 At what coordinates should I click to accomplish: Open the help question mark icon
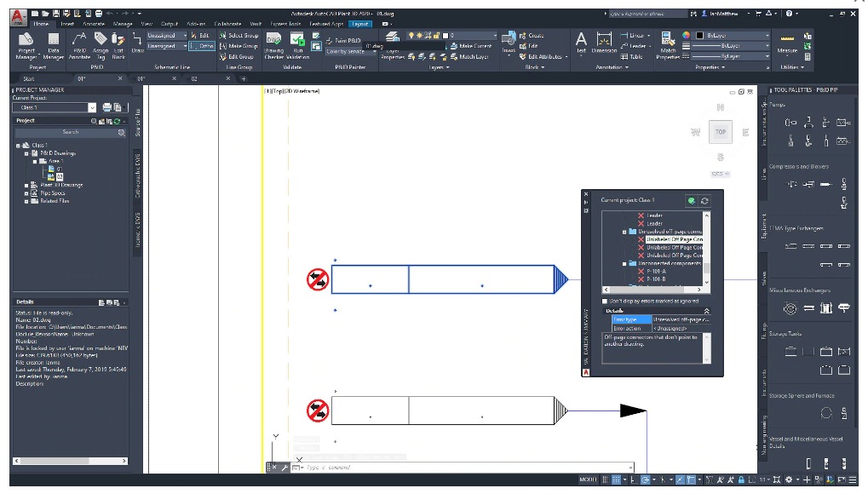click(x=789, y=14)
